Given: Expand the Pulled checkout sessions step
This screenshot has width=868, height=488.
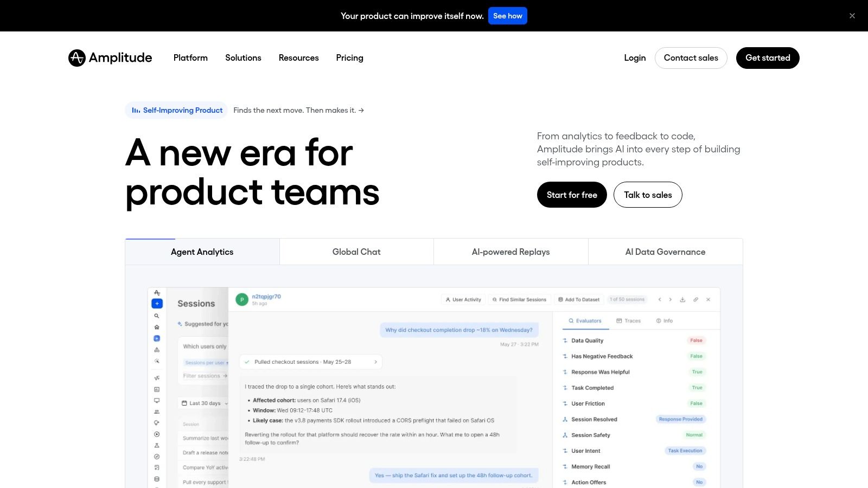Looking at the screenshot, I should tap(311, 362).
